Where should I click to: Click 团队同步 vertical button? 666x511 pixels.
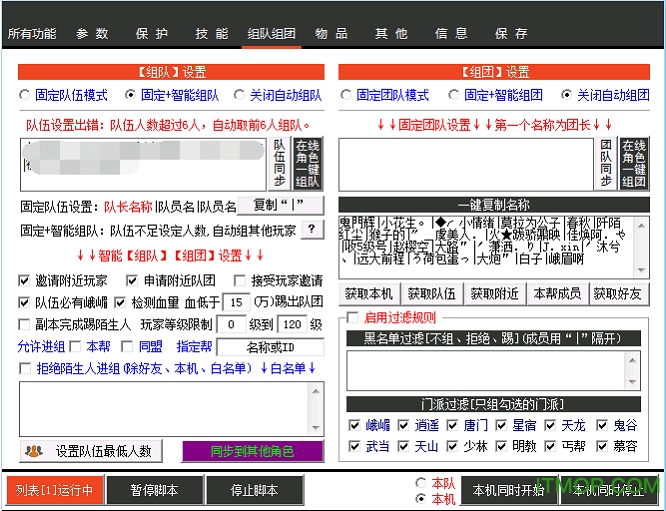pos(605,164)
